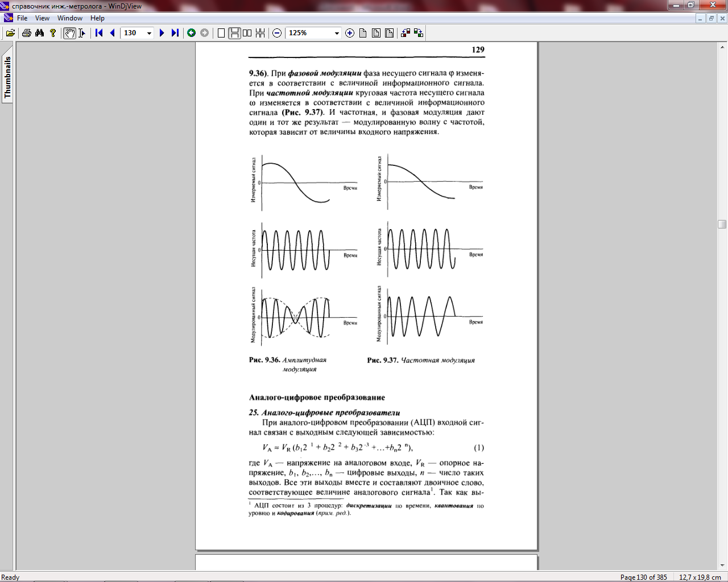Select the hand drag tool
This screenshot has width=728, height=582.
tap(69, 33)
